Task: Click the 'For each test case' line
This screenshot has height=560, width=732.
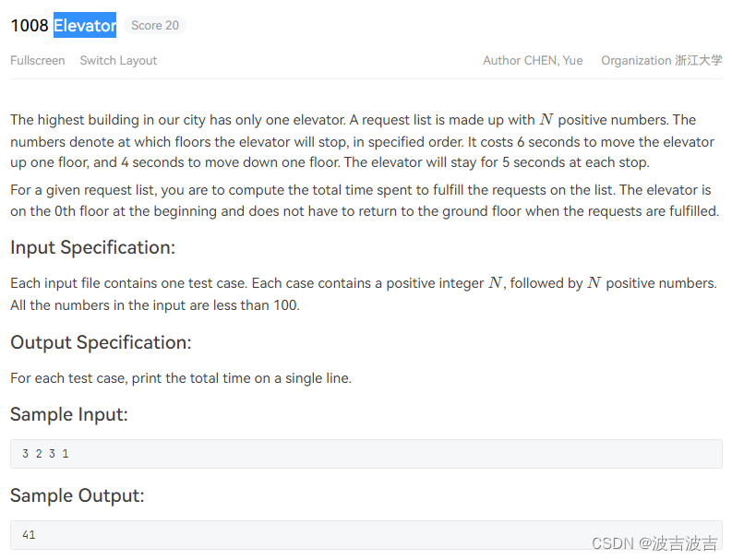Action: 181,378
